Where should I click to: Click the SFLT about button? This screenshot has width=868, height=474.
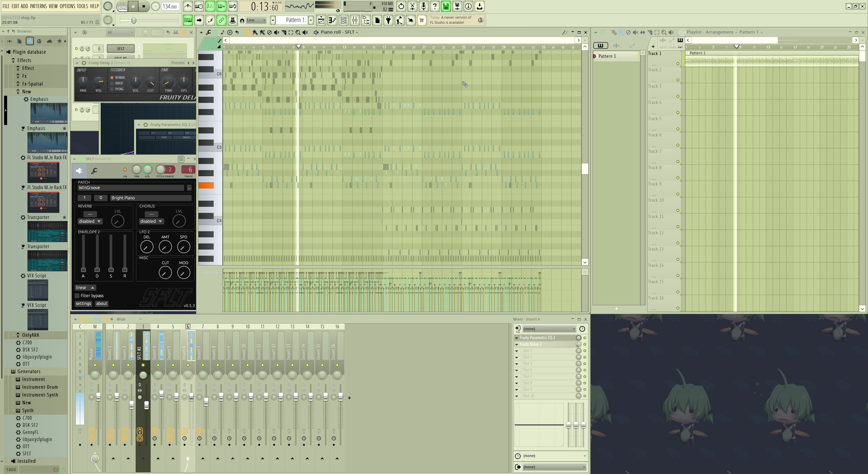[x=101, y=304]
